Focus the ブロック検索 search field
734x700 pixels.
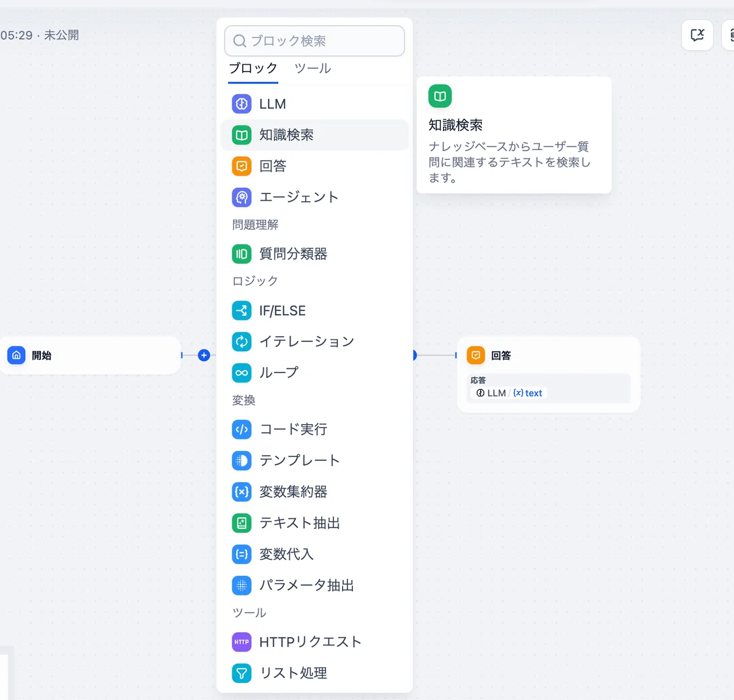tap(314, 41)
